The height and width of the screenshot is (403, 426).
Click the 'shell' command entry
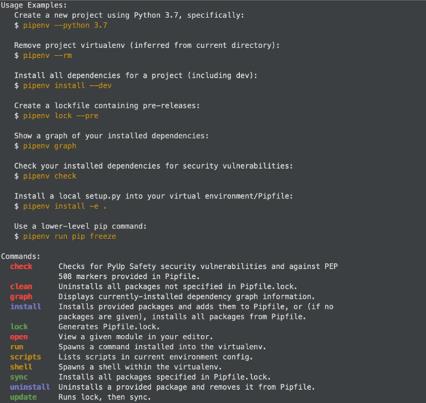pos(21,367)
